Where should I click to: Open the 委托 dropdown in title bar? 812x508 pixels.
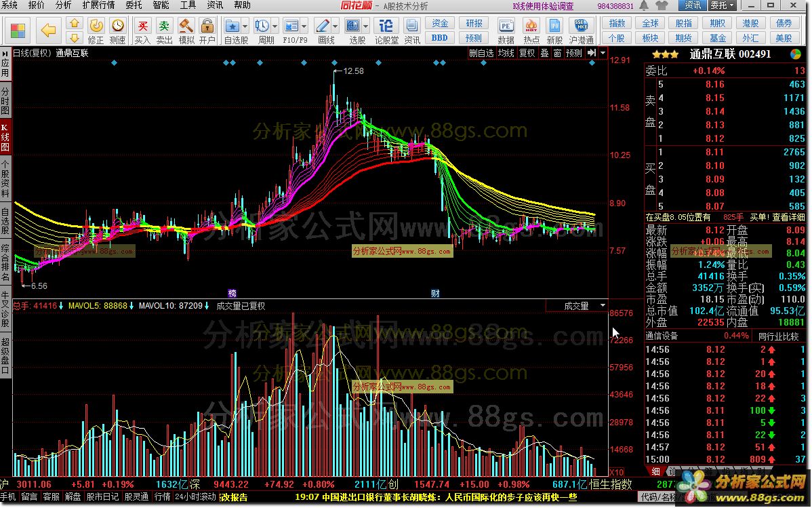[722, 5]
